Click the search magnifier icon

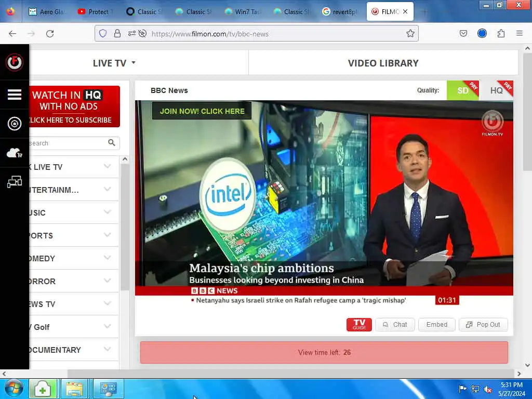point(112,142)
